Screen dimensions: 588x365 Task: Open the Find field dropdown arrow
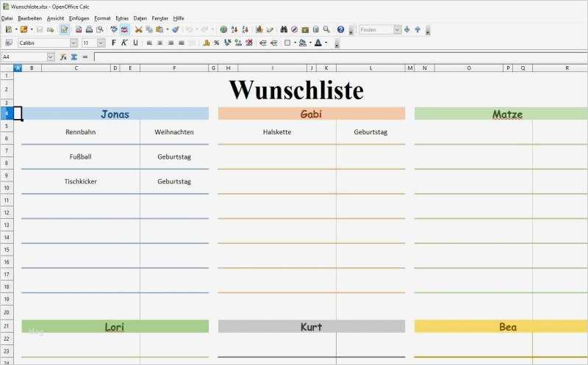(x=398, y=29)
